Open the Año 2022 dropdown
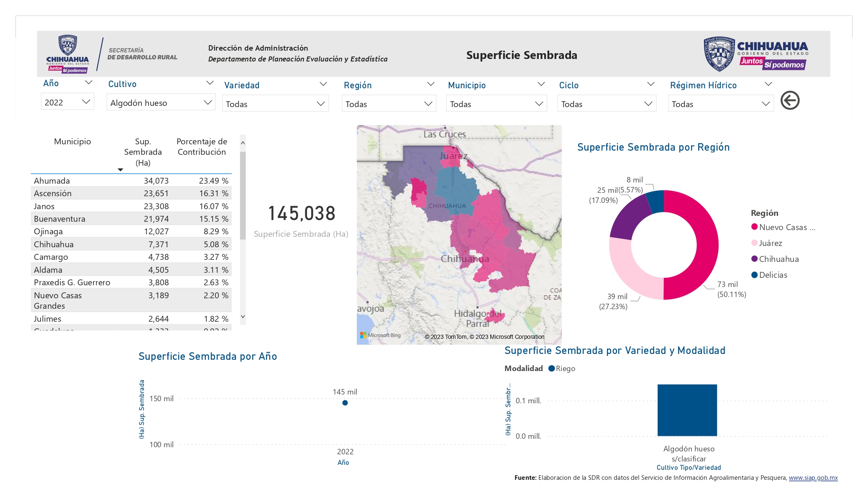 67,102
